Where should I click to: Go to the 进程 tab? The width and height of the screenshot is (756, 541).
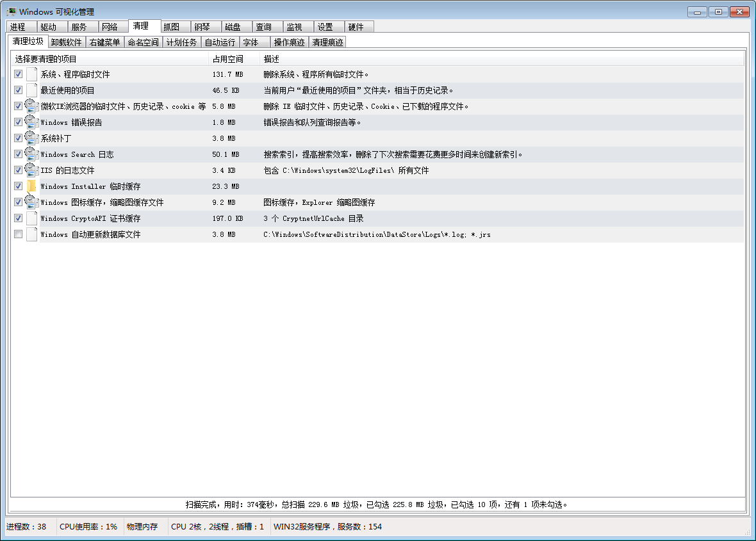point(17,27)
